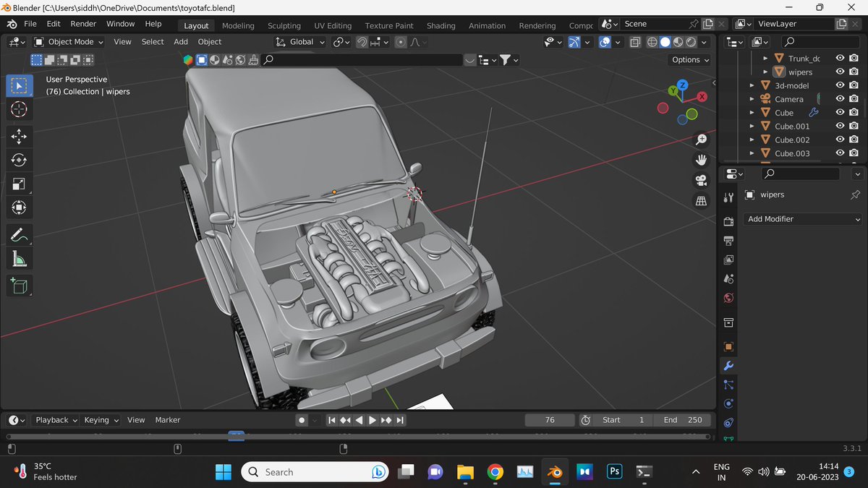The height and width of the screenshot is (488, 868).
Task: Create a new scene copy icon
Action: (x=707, y=24)
